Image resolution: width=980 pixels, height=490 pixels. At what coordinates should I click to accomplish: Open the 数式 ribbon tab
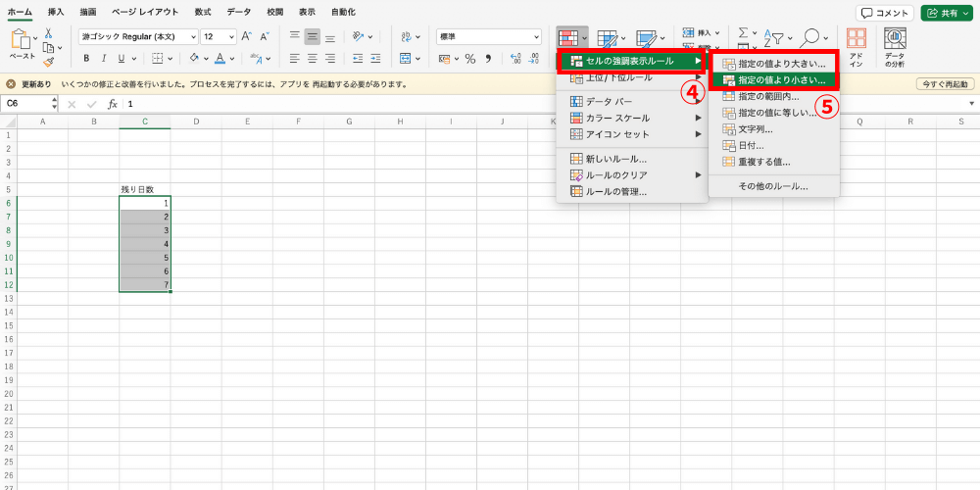point(203,12)
